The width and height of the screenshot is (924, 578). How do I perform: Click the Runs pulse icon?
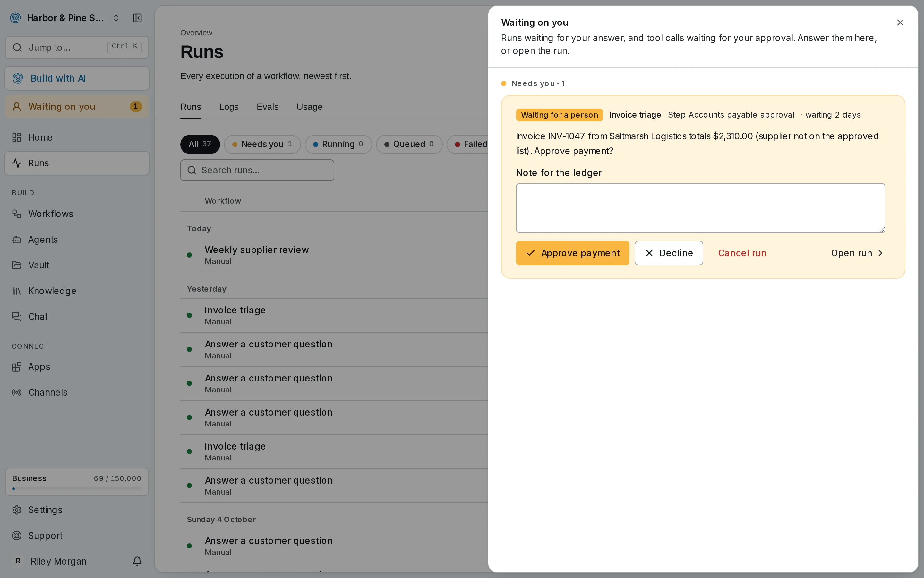point(17,163)
